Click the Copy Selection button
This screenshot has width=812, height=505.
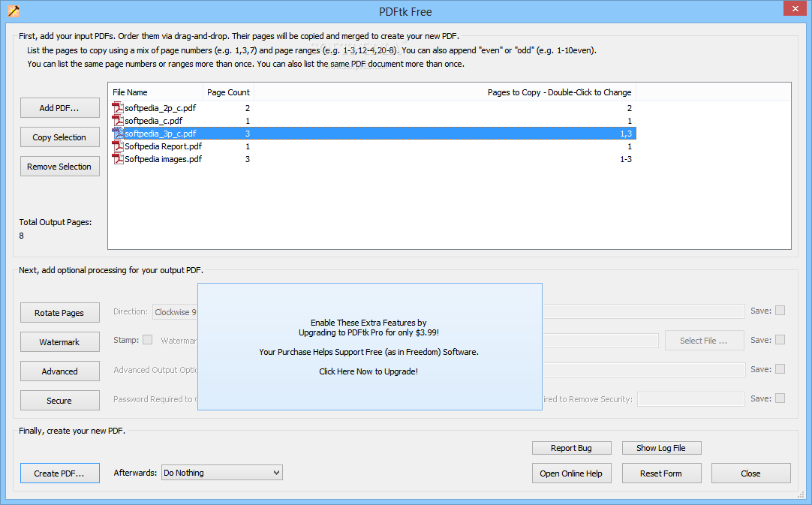59,137
